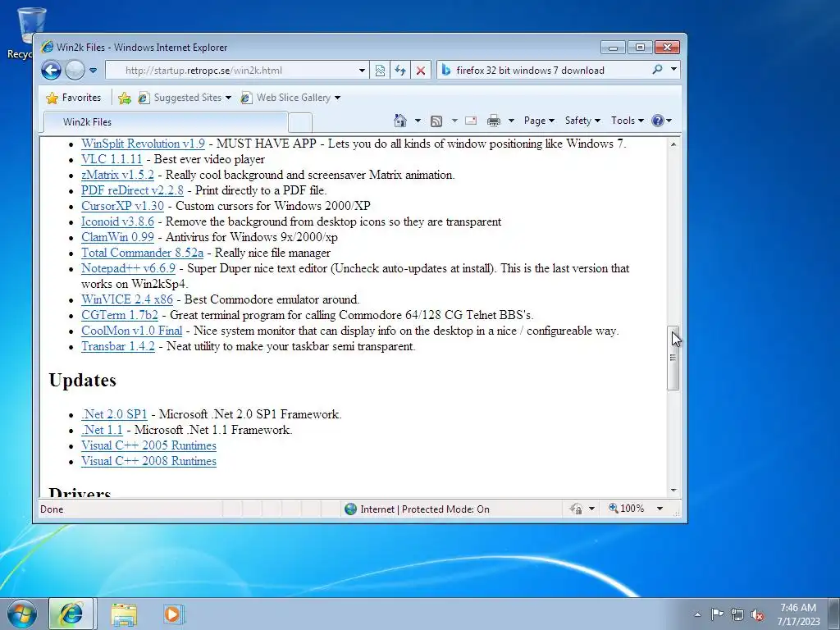Click the Read Mail icon
The width and height of the screenshot is (840, 630).
click(x=471, y=121)
